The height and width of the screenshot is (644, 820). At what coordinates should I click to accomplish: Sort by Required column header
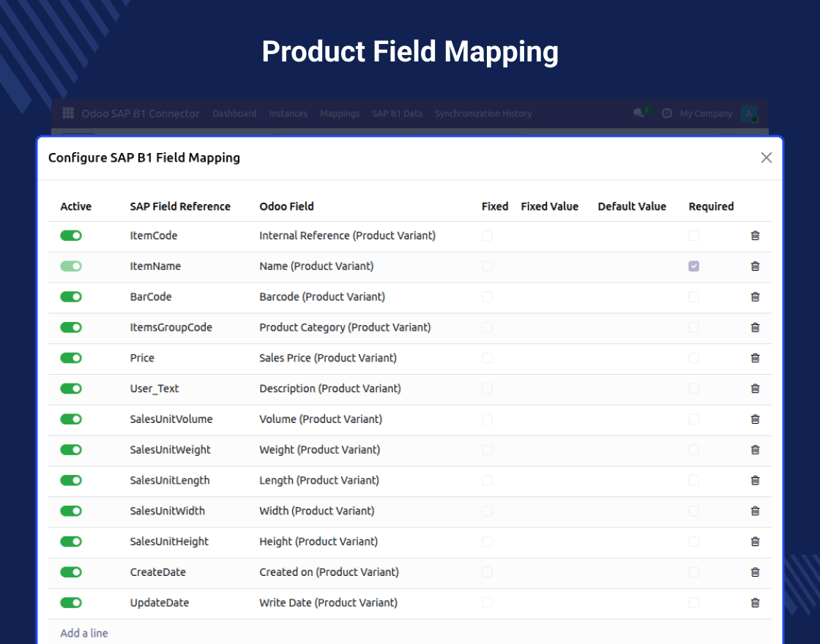711,206
